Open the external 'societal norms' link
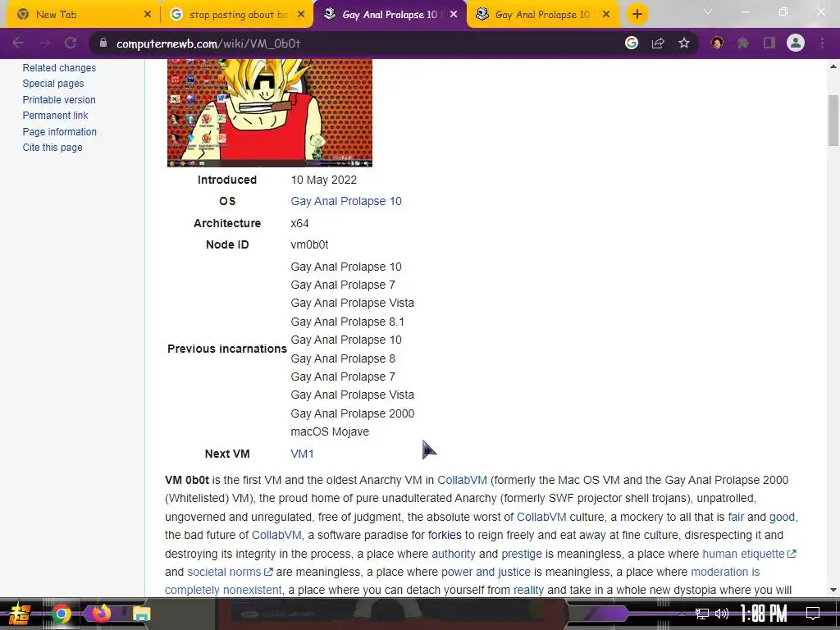This screenshot has height=630, width=840. 230,572
